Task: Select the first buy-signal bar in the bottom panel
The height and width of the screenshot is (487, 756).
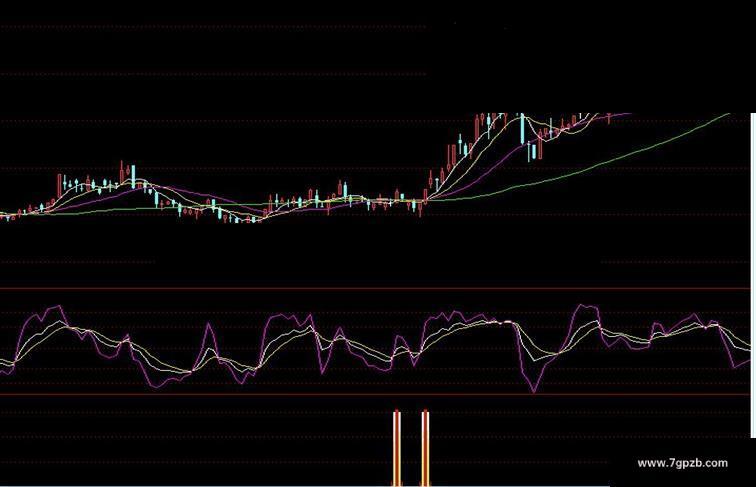Action: (x=397, y=448)
